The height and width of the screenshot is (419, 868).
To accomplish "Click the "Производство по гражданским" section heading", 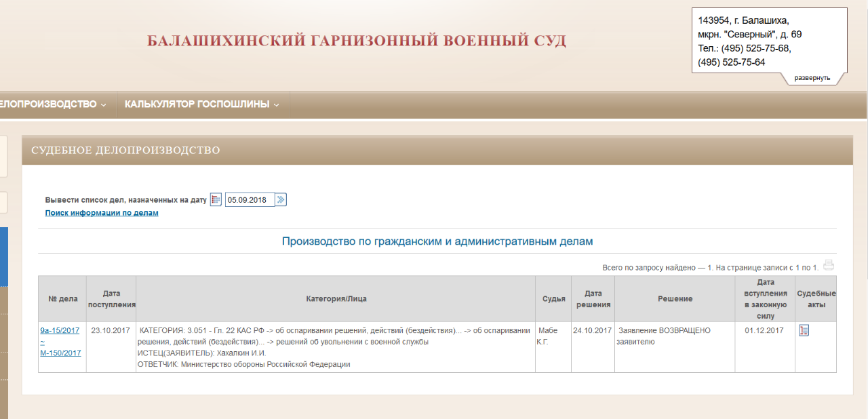I will (437, 241).
